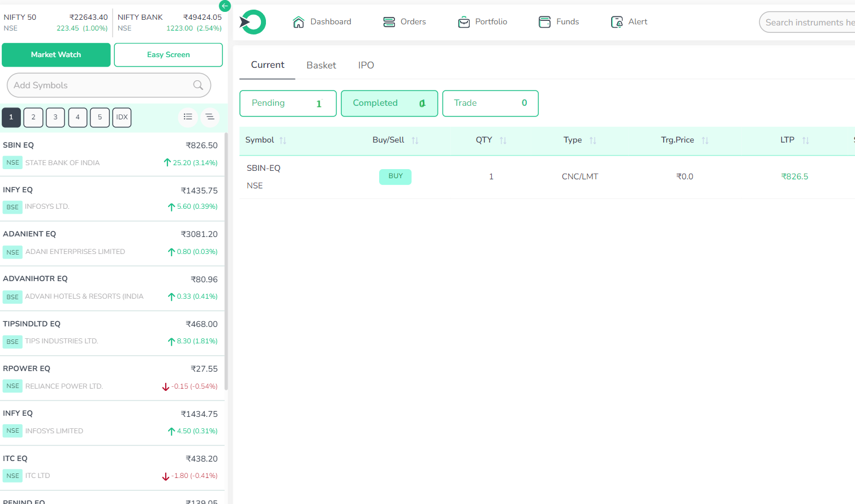Image resolution: width=855 pixels, height=504 pixels.
Task: Click the NIFTY 50 index ticker
Action: pos(55,23)
